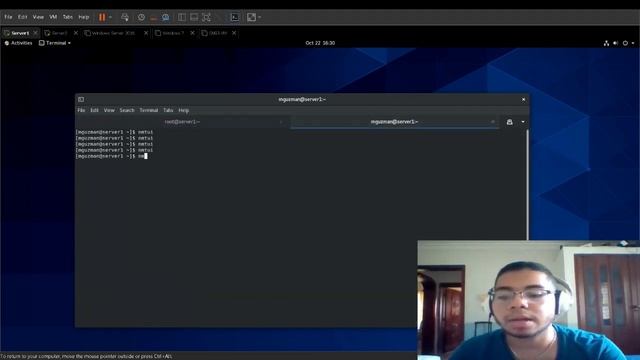The width and height of the screenshot is (640, 360).
Task: Close the root@server1 terminal tab
Action: (281, 122)
